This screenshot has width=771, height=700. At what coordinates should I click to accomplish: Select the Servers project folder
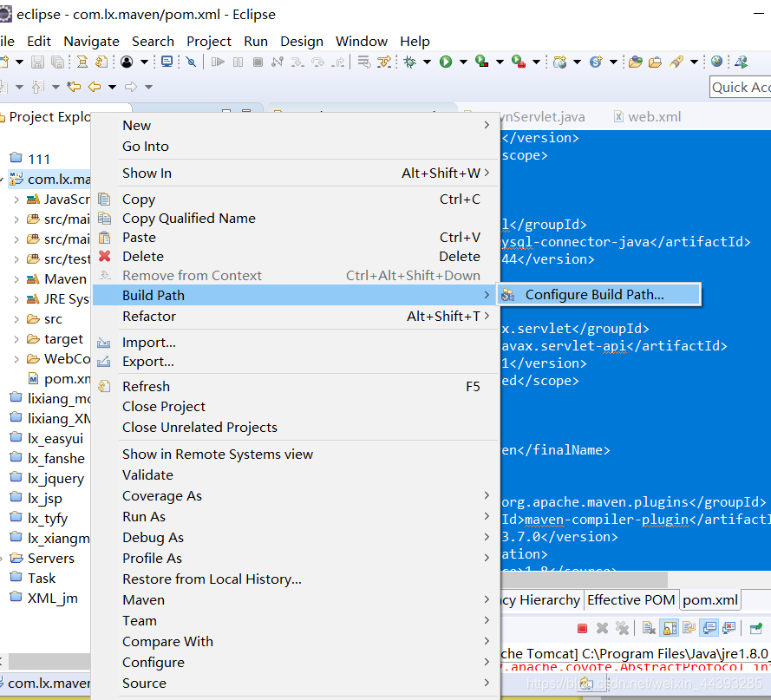point(42,559)
